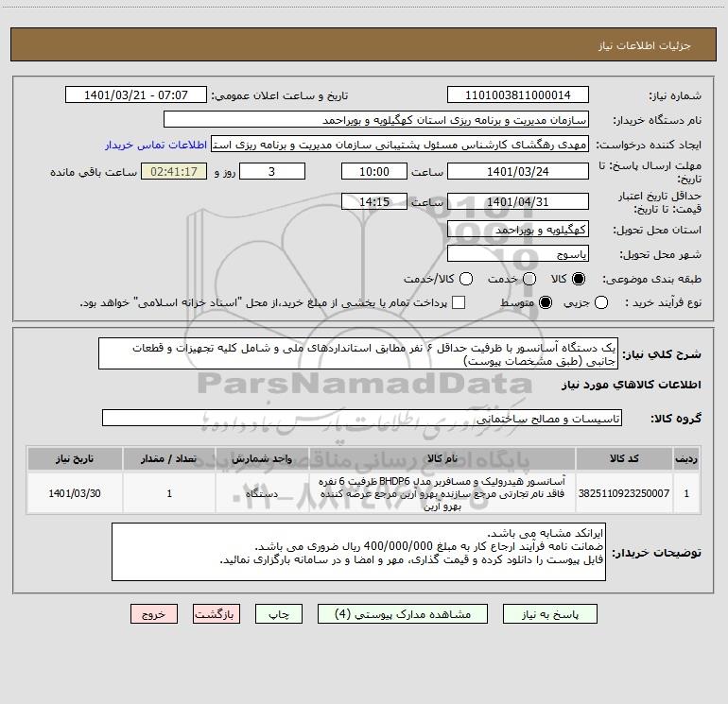728x704 pixels.
Task: Click the جزئیات اطلاعات نیاز header title
Action: point(645,45)
